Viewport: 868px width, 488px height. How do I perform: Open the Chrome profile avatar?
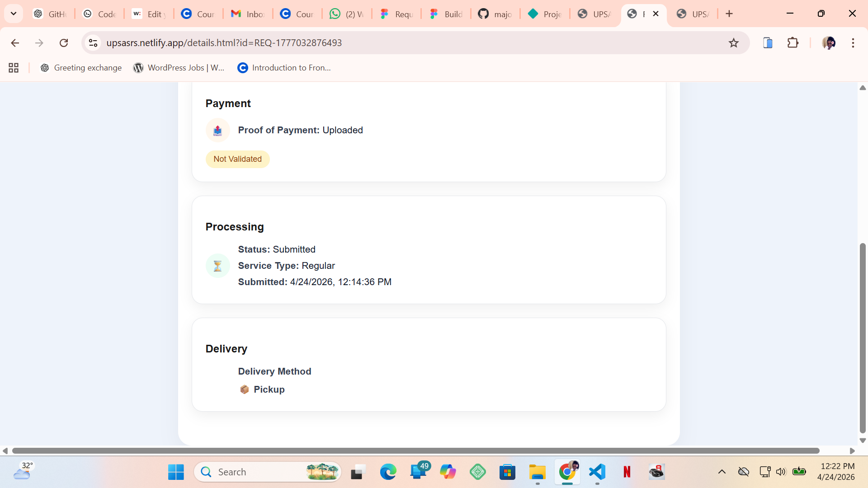point(829,43)
